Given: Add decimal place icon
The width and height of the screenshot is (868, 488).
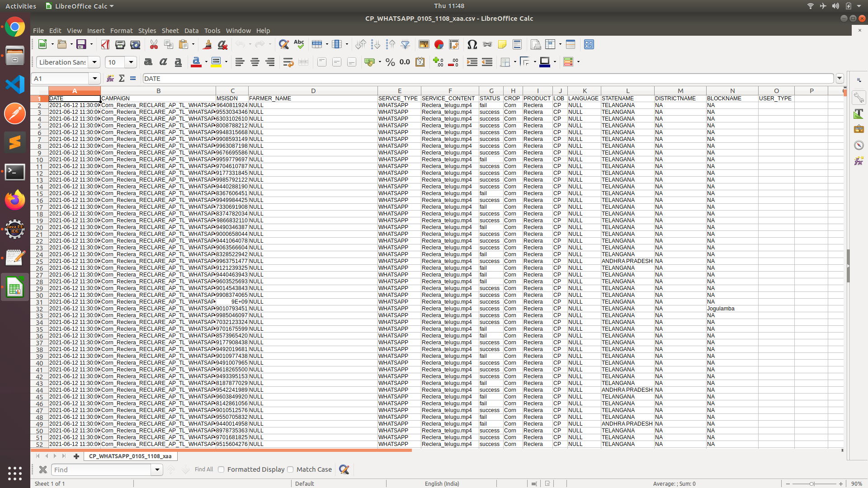Looking at the screenshot, I should (x=438, y=62).
